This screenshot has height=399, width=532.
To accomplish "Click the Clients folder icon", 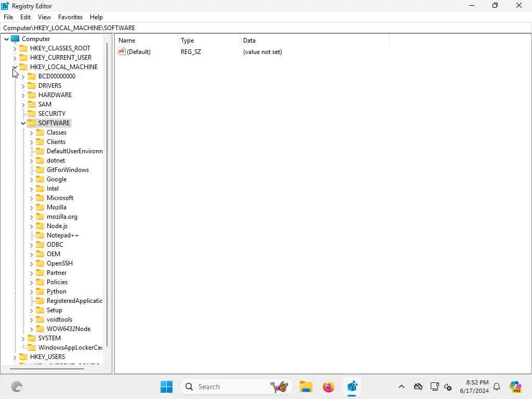I will pyautogui.click(x=40, y=141).
